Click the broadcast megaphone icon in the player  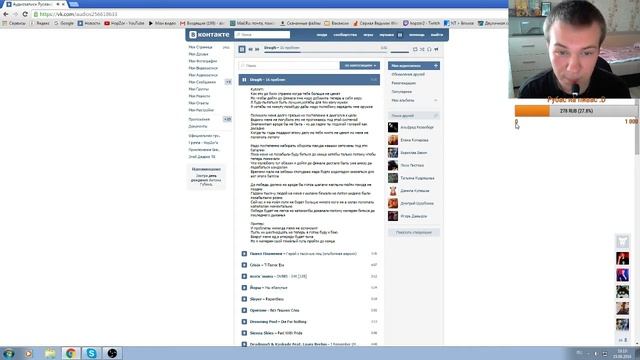click(436, 49)
